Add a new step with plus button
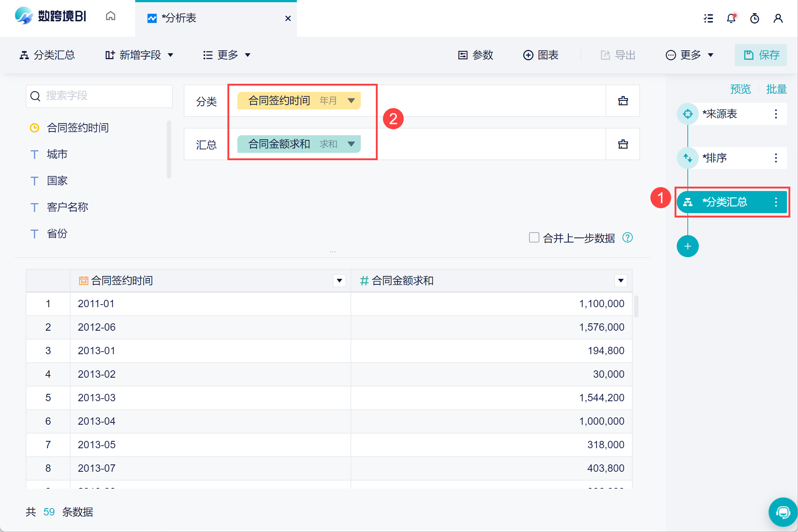This screenshot has height=532, width=798. [x=688, y=246]
